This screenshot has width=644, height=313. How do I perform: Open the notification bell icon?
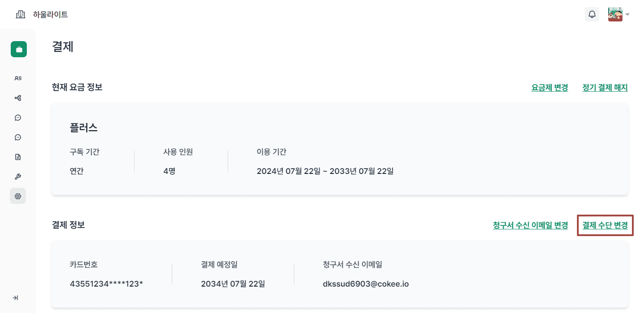592,14
